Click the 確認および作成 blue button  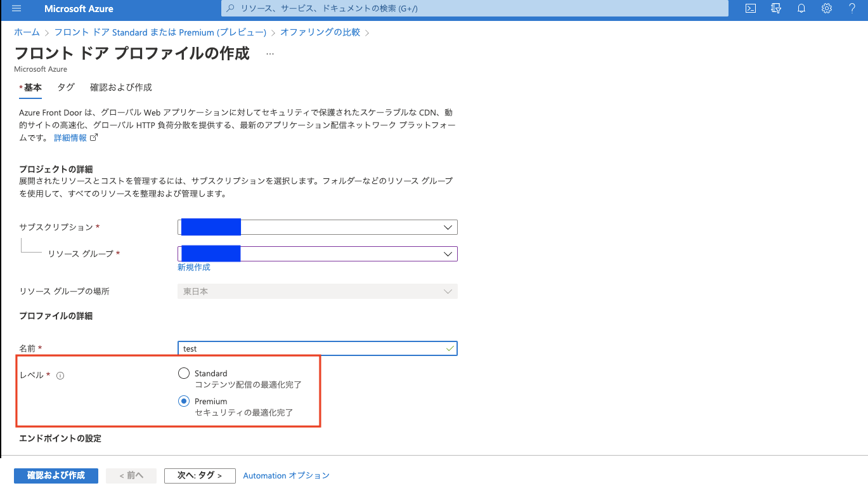pos(56,475)
